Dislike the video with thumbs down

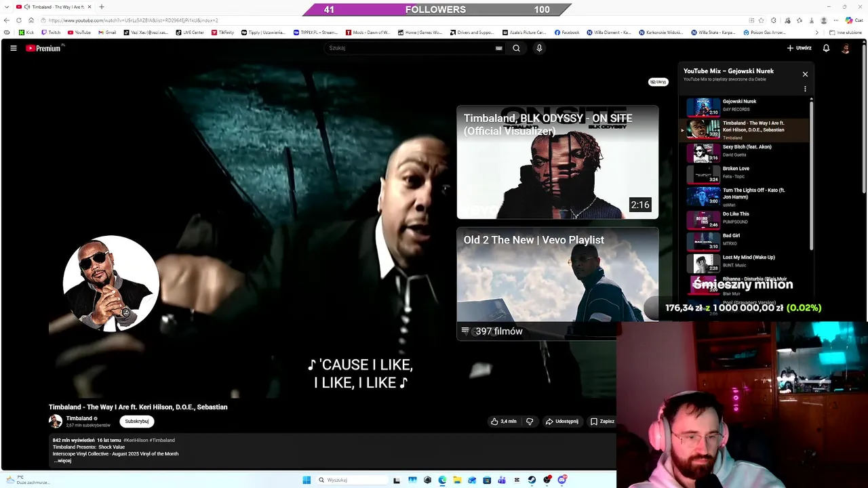(530, 421)
